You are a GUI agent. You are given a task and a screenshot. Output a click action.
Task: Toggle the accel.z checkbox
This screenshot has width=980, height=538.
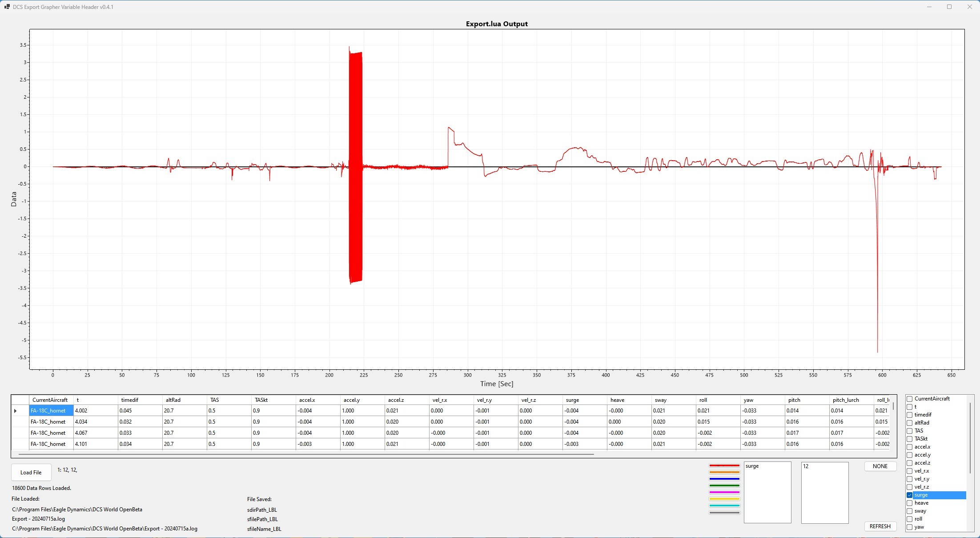(910, 463)
